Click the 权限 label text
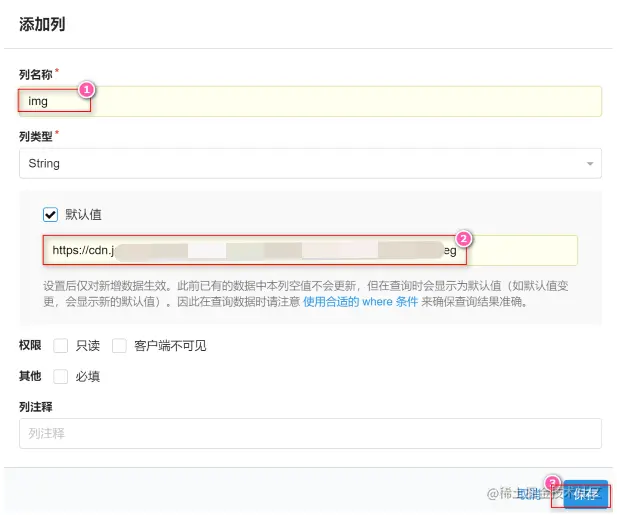 tap(30, 345)
